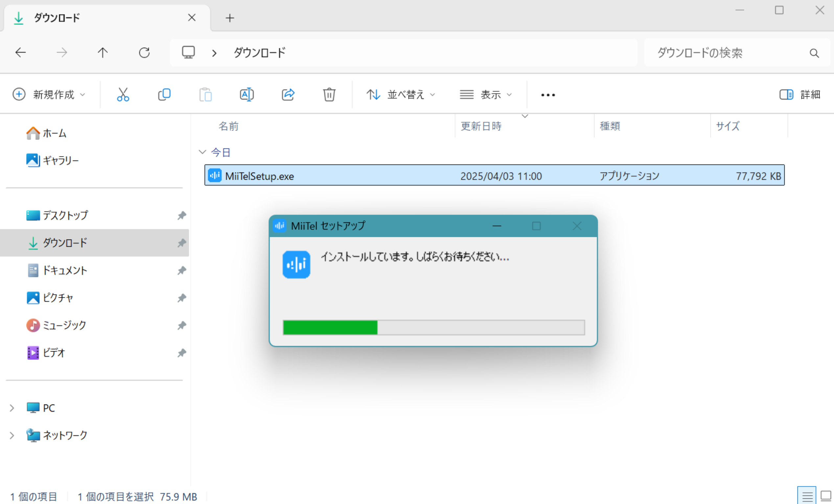Sort by the 種類 column header
This screenshot has width=834, height=504.
click(x=610, y=126)
